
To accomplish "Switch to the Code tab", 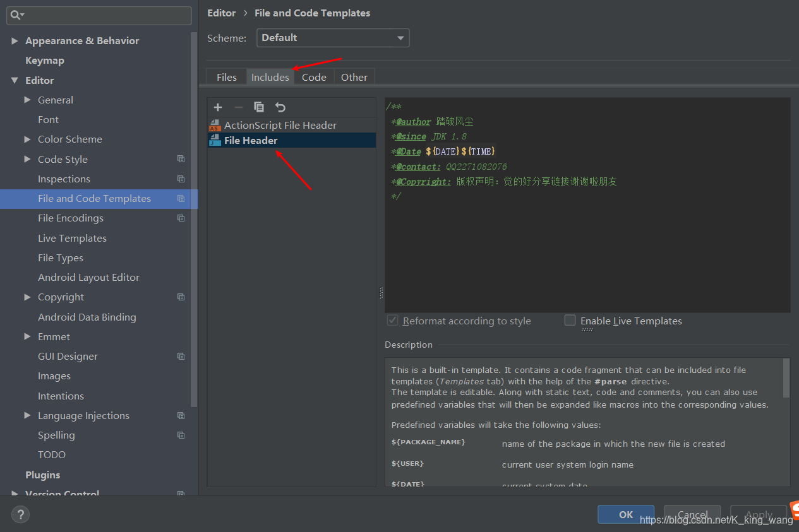I will pyautogui.click(x=314, y=77).
